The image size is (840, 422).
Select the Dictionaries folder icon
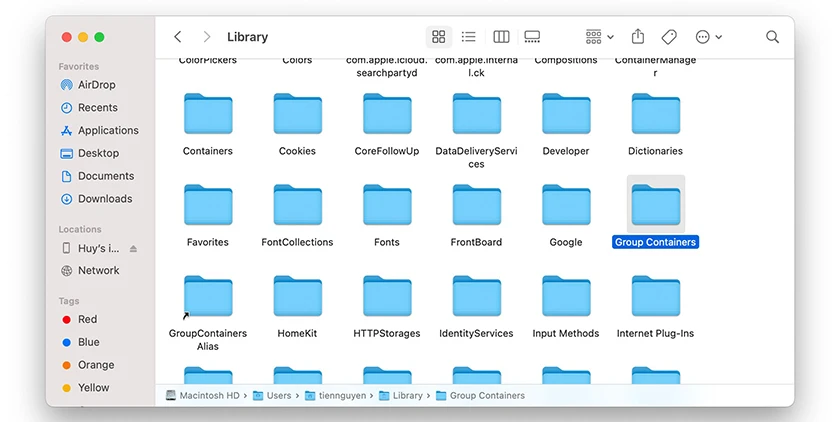coord(655,114)
